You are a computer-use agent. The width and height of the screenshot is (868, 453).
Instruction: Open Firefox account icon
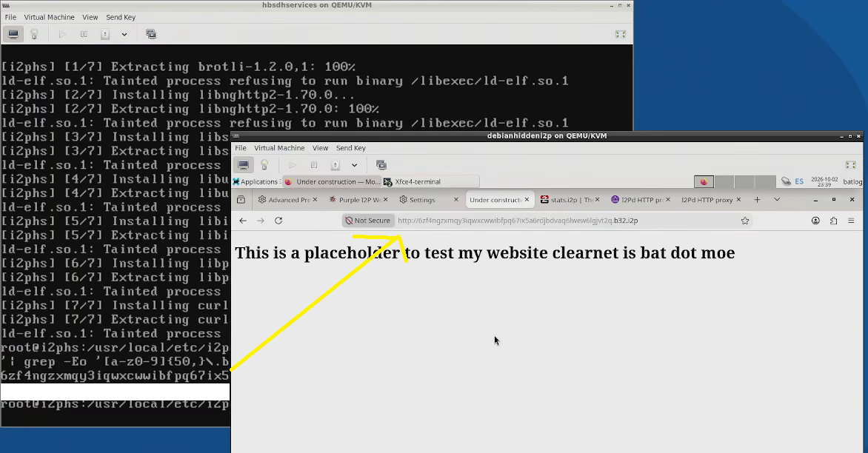(x=815, y=221)
